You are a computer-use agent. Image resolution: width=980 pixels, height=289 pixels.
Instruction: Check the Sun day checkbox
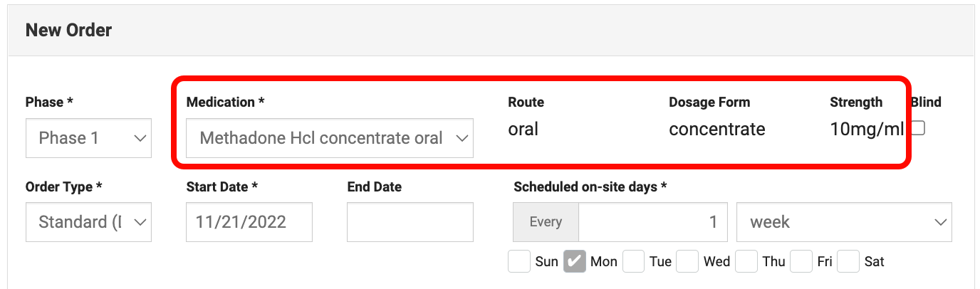[x=519, y=261]
